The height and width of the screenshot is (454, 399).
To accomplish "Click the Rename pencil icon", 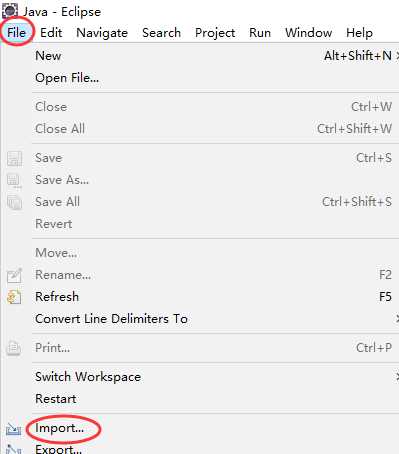I will point(14,275).
